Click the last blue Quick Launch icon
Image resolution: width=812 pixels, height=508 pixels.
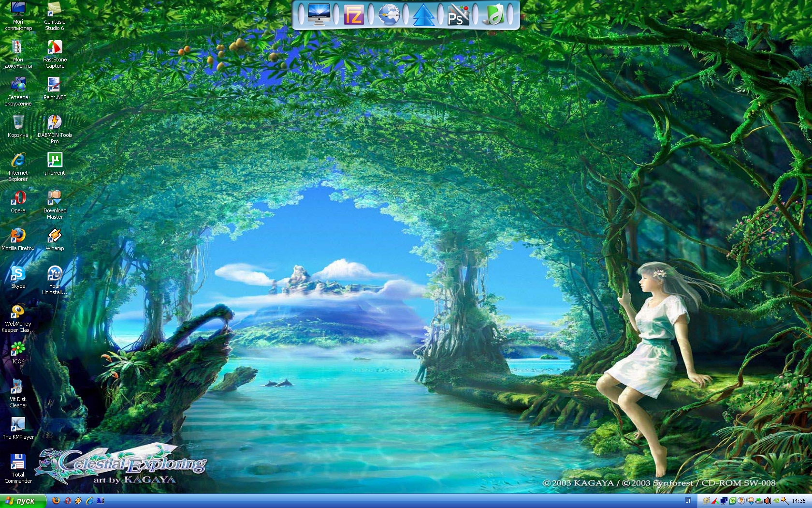point(101,501)
